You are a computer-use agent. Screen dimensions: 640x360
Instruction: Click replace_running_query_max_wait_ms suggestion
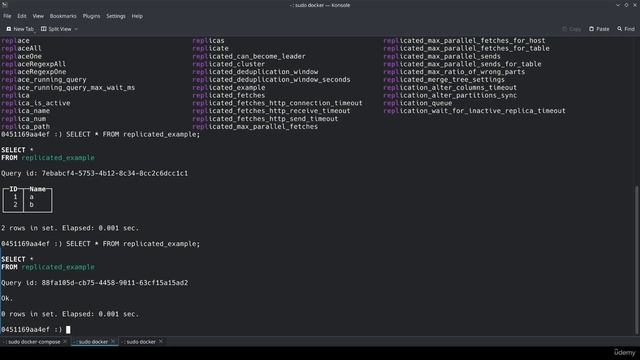click(68, 87)
